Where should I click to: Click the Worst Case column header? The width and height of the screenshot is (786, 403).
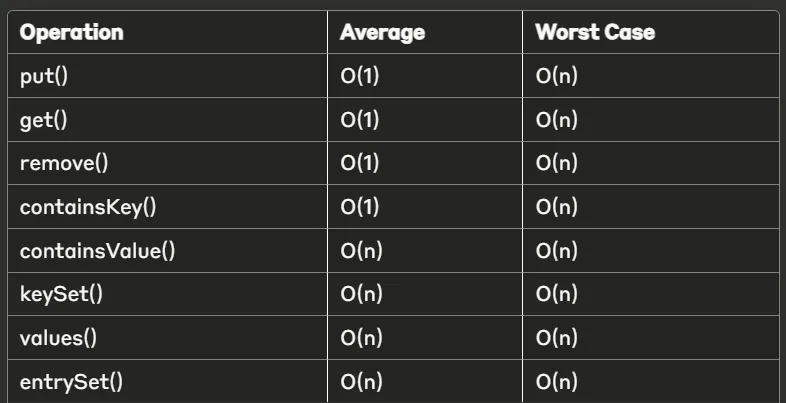pos(595,33)
